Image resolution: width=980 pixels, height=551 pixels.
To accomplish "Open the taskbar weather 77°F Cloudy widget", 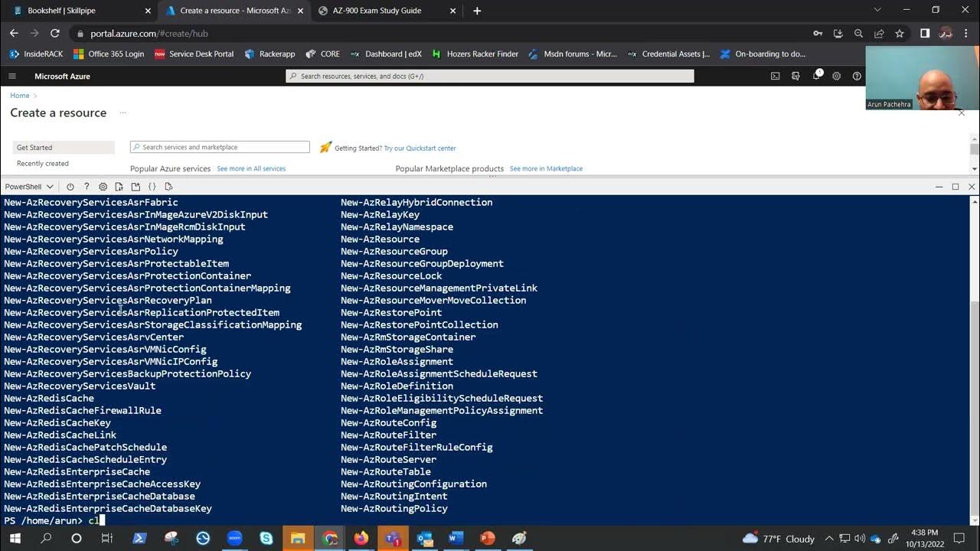I will [779, 539].
